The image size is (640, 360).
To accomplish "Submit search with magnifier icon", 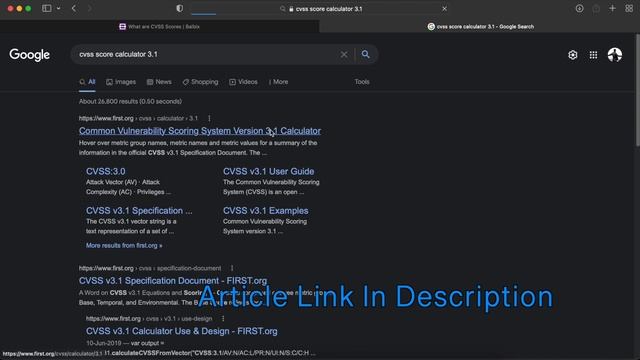I will (x=365, y=54).
